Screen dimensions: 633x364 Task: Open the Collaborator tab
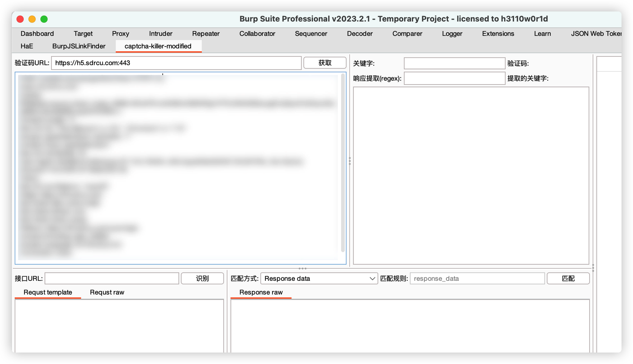(x=257, y=33)
